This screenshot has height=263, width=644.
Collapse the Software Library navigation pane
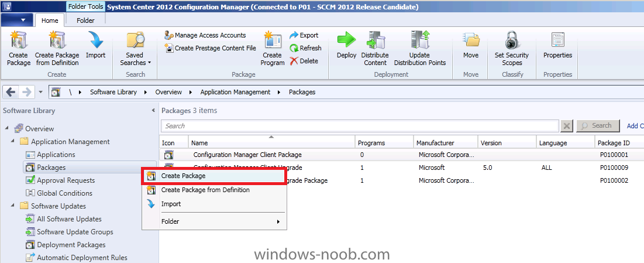pos(153,111)
